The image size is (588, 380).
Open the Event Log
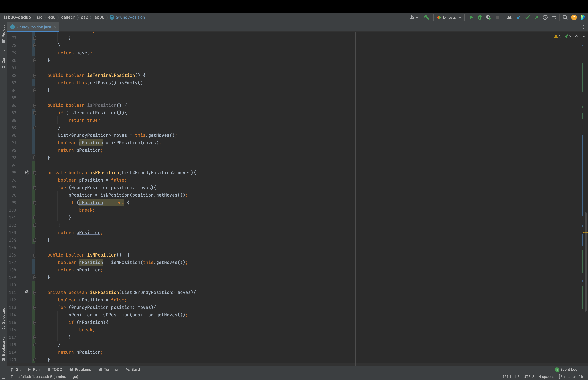click(x=566, y=369)
